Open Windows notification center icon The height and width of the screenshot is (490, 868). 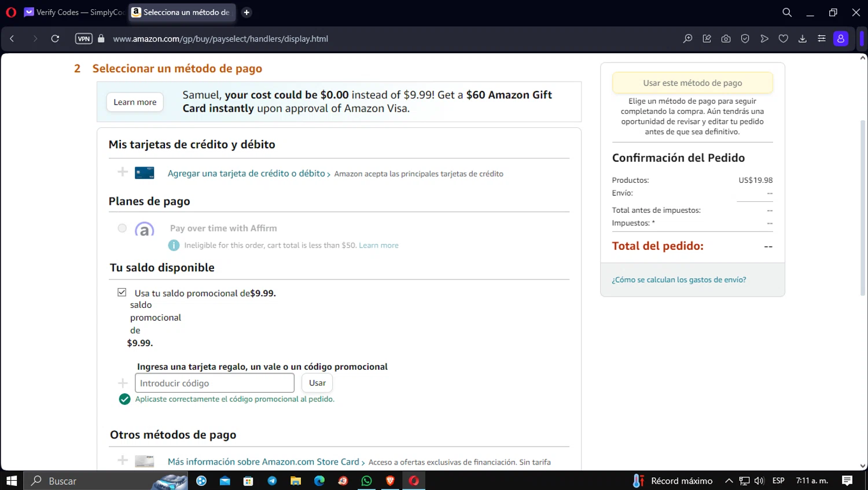coord(847,481)
